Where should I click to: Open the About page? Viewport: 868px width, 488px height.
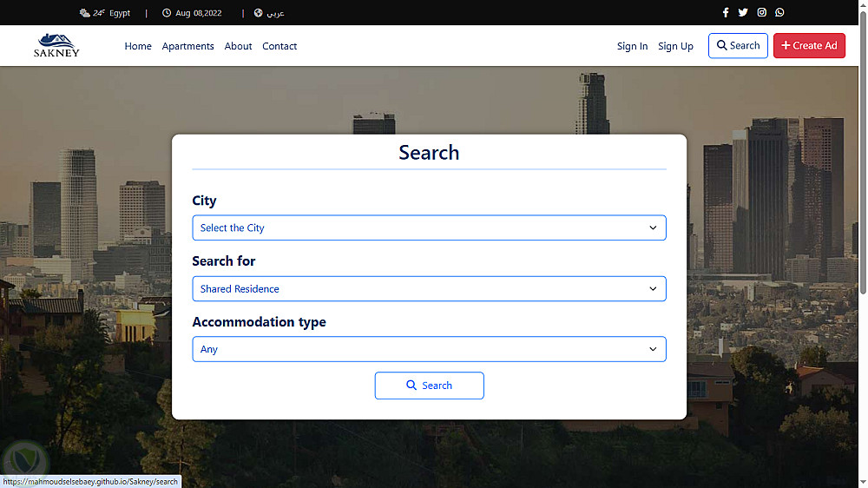click(x=238, y=46)
